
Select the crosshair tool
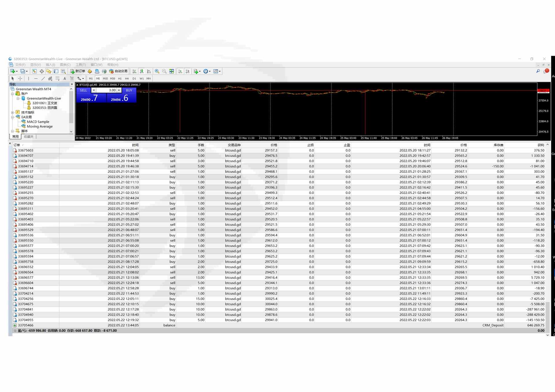20,79
